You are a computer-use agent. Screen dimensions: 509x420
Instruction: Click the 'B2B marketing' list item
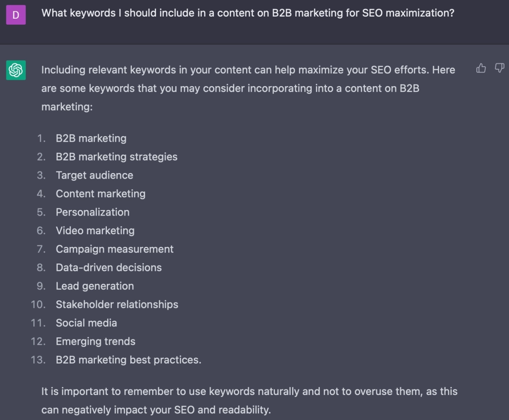pos(91,138)
